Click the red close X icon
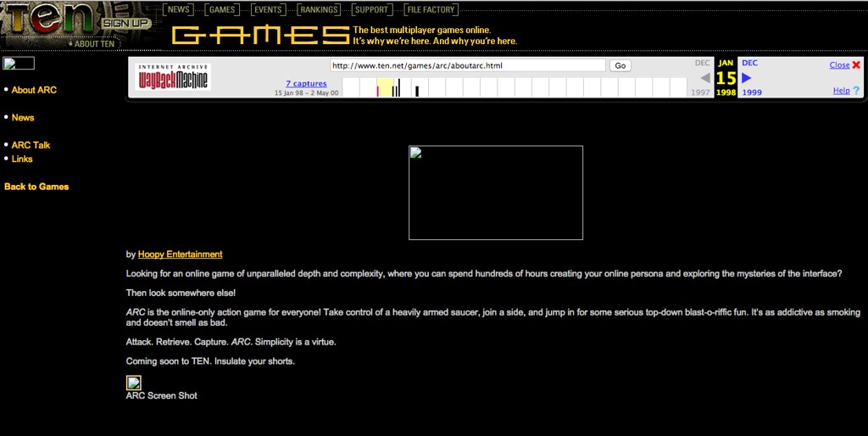This screenshot has height=436, width=868. coord(856,64)
